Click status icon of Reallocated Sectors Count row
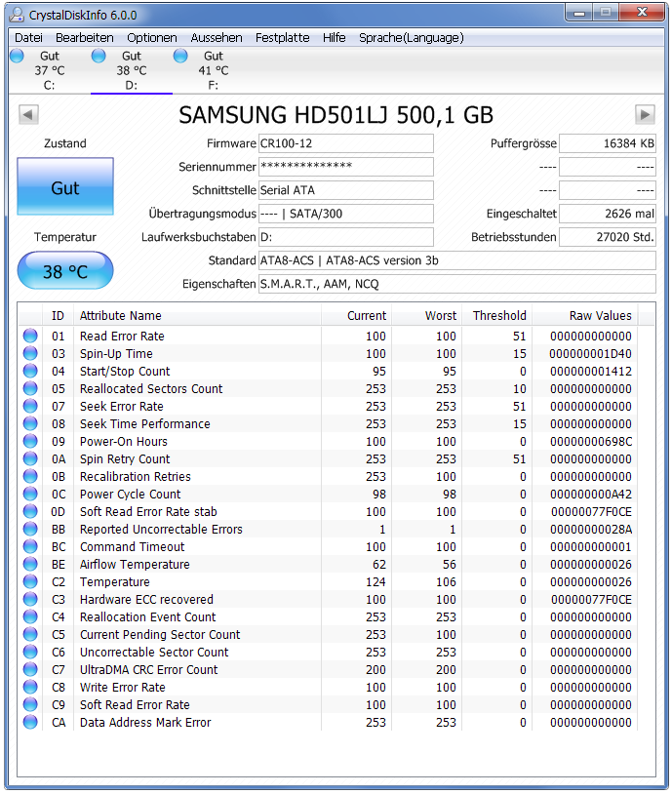The height and width of the screenshot is (794, 672). coord(30,388)
